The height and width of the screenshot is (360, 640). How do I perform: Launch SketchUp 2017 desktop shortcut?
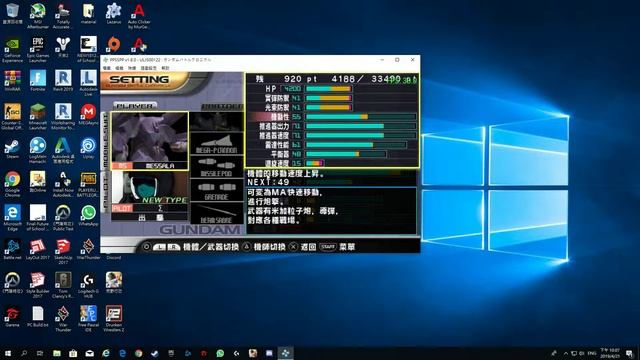63,251
